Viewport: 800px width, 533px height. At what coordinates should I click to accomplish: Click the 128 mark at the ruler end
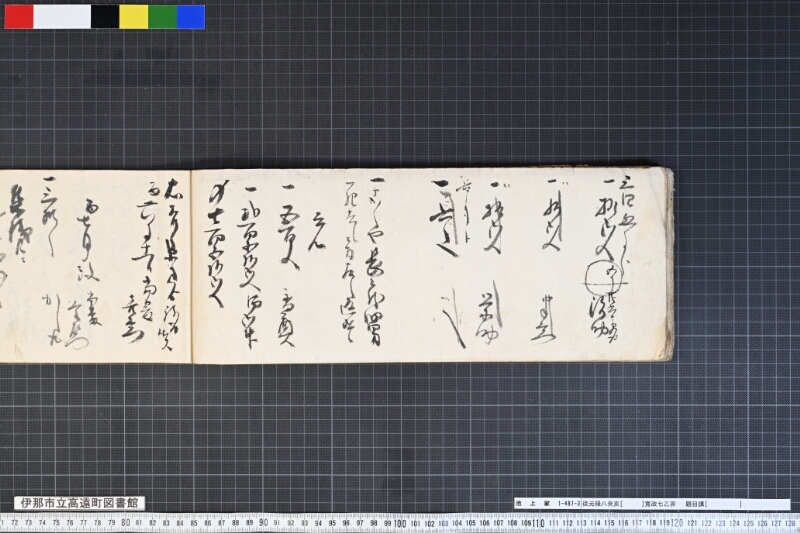point(790,523)
